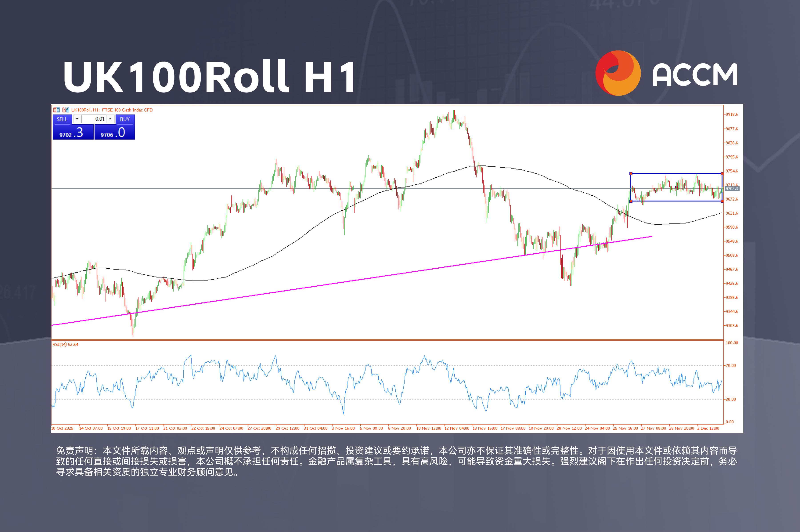This screenshot has width=800, height=532.
Task: Click the '10 Oct 2025' time axis label
Action: click(62, 428)
